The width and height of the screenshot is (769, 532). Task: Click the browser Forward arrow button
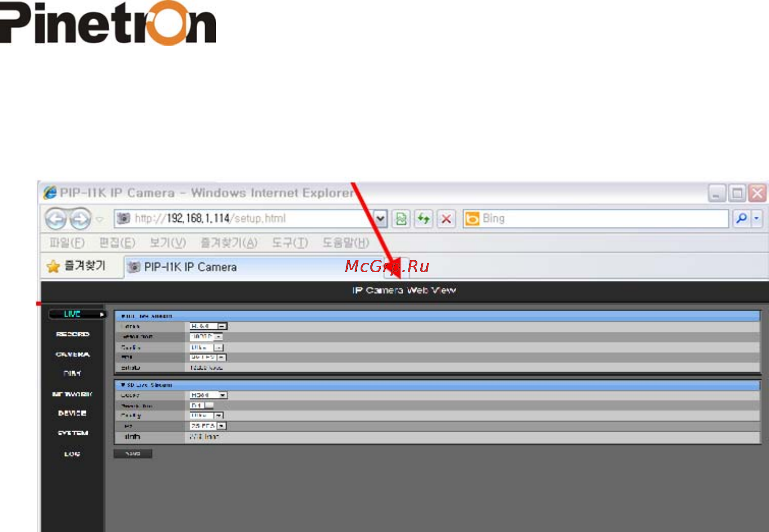tap(81, 219)
